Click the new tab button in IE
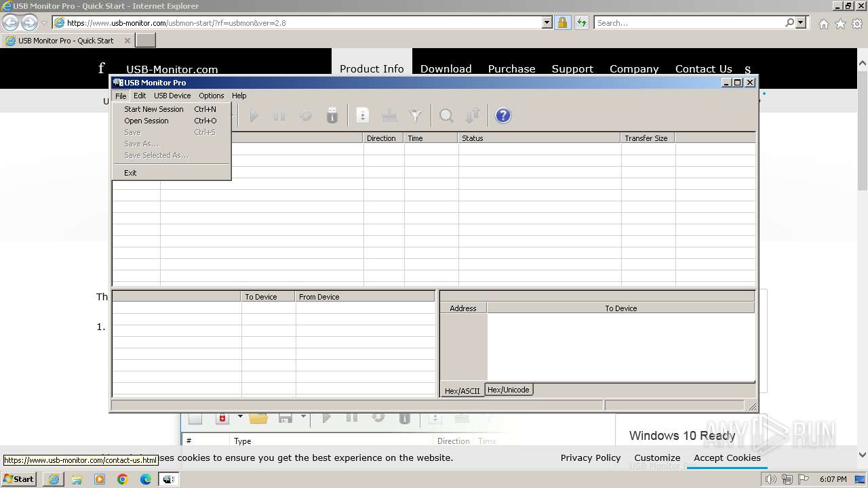Viewport: 868px width, 488px height. [146, 41]
